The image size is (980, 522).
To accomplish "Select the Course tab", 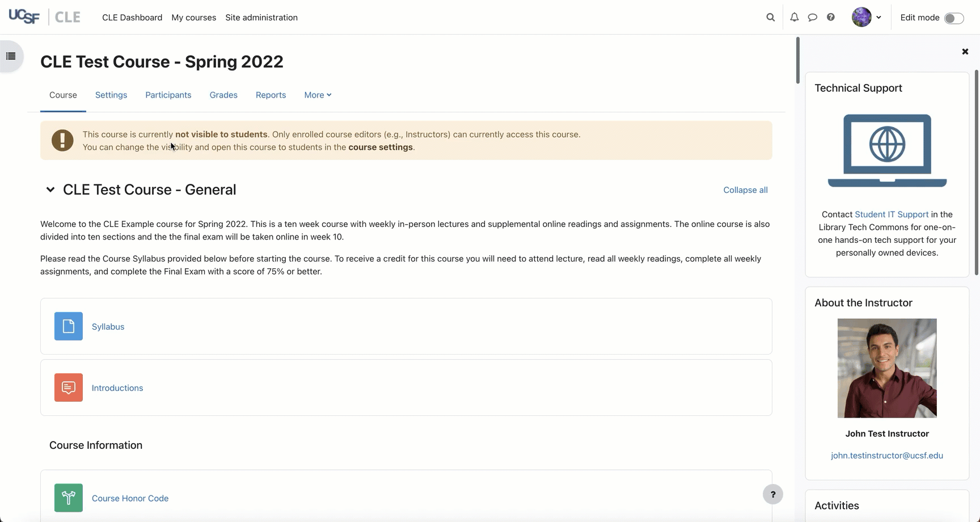I will pyautogui.click(x=63, y=95).
